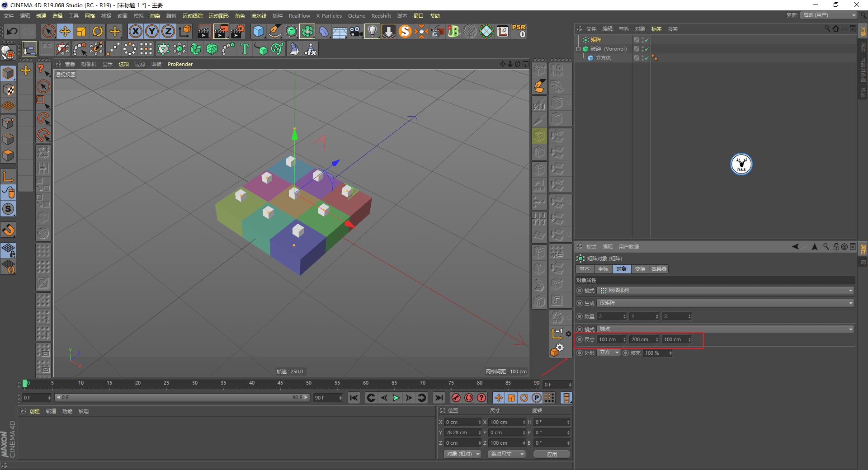Open the 仅矩阵 generate dropdown
Viewport: 868px width, 470px height.
(x=723, y=303)
